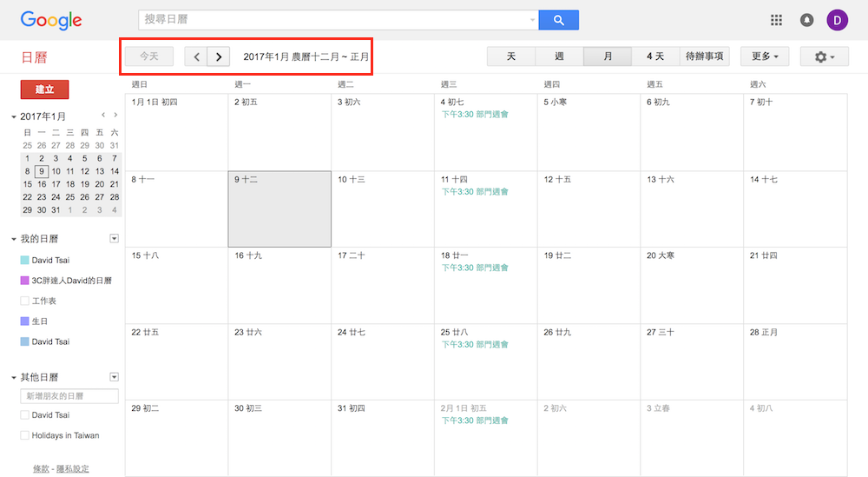Screen dimensions: 868x477
Task: Open the settings gear menu
Action: tap(825, 57)
